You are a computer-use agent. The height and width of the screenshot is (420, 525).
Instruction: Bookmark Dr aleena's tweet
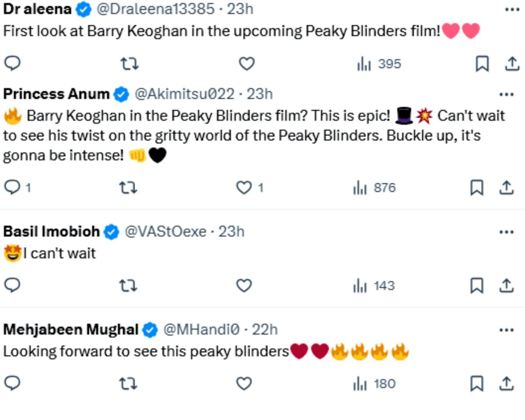(482, 64)
